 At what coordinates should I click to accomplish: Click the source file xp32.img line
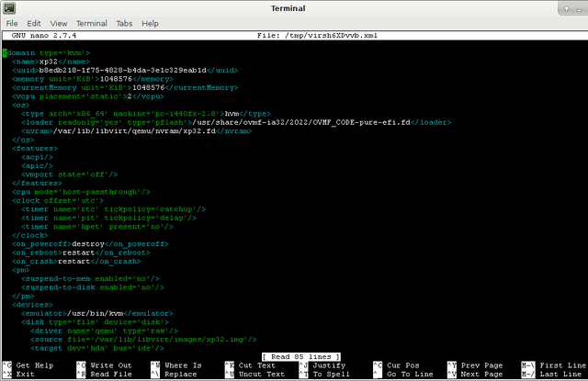coord(143,340)
